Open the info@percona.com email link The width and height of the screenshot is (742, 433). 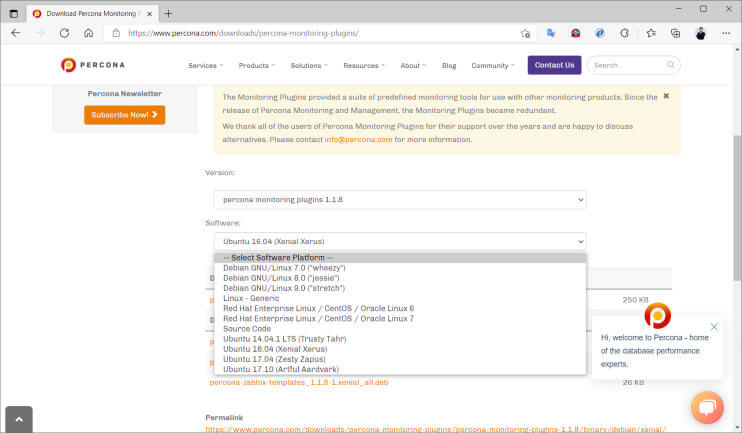(x=358, y=140)
